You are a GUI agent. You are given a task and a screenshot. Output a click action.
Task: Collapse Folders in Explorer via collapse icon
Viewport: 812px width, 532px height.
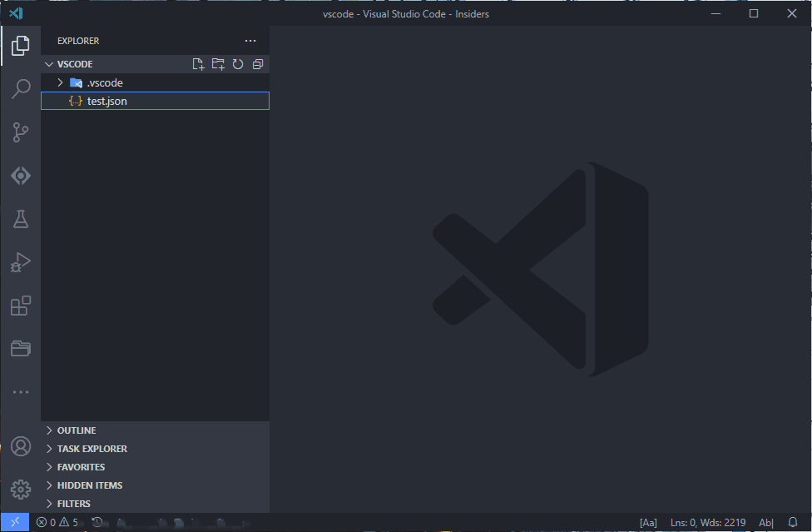click(257, 63)
